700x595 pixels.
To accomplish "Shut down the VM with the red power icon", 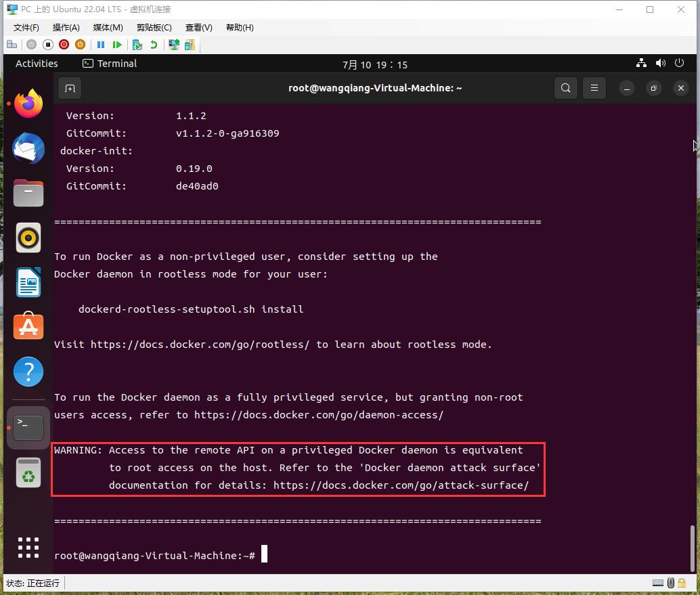I will [64, 45].
